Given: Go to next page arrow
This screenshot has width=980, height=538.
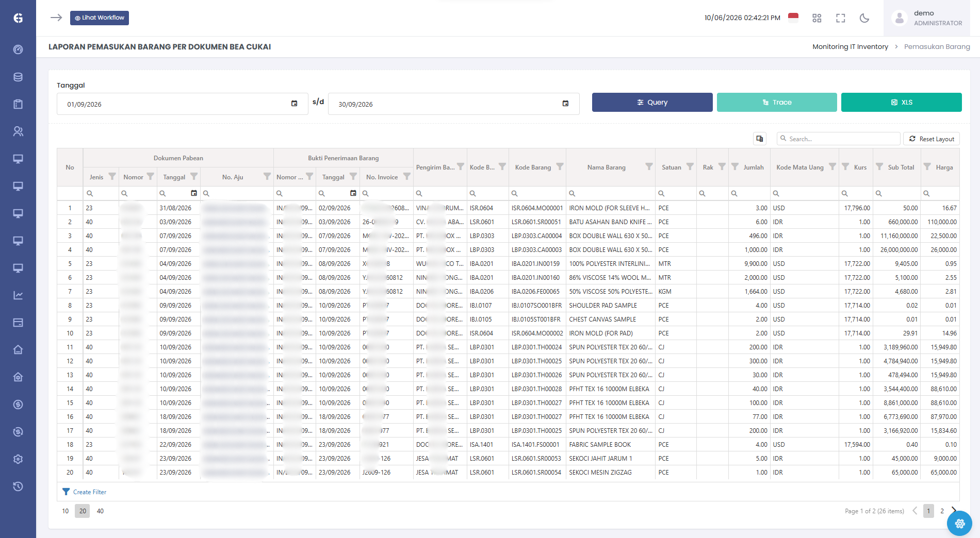Looking at the screenshot, I should (x=954, y=510).
